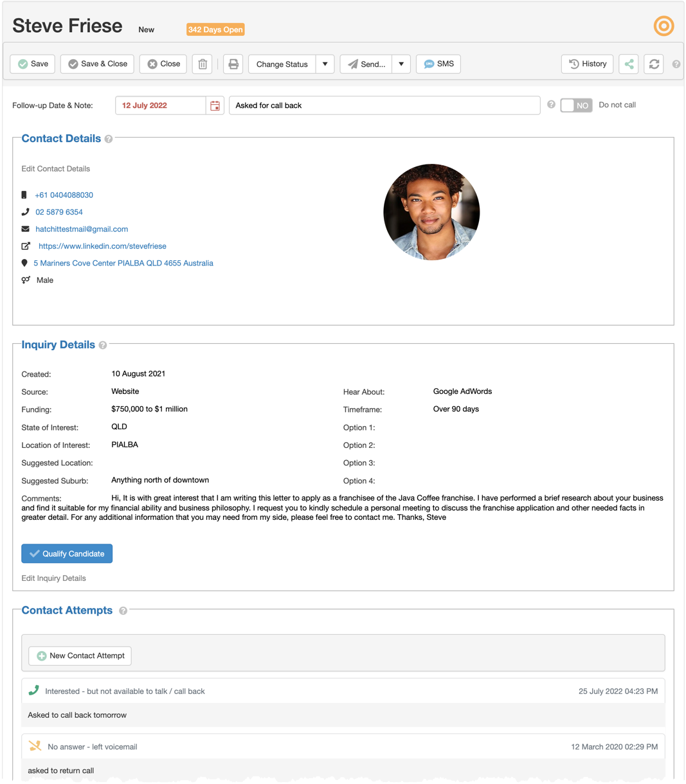Click the $750,000 to $1 million funding value
Screen dimensions: 686x784
[150, 409]
